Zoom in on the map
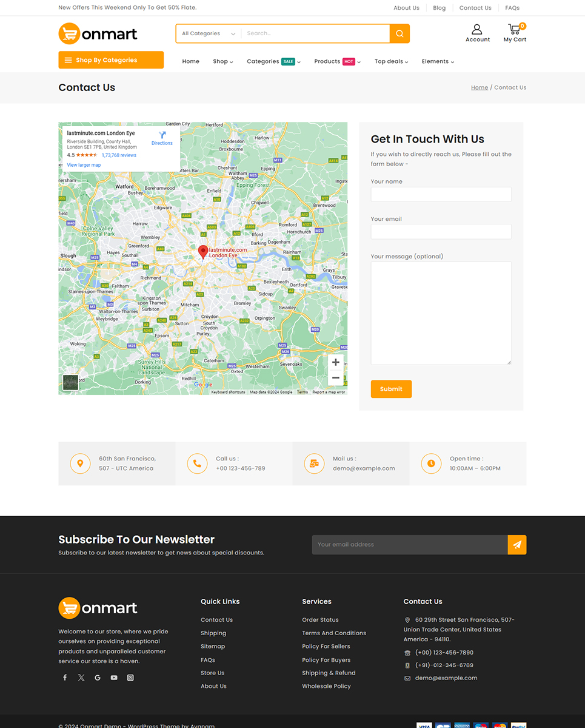The image size is (585, 728). pos(335,362)
